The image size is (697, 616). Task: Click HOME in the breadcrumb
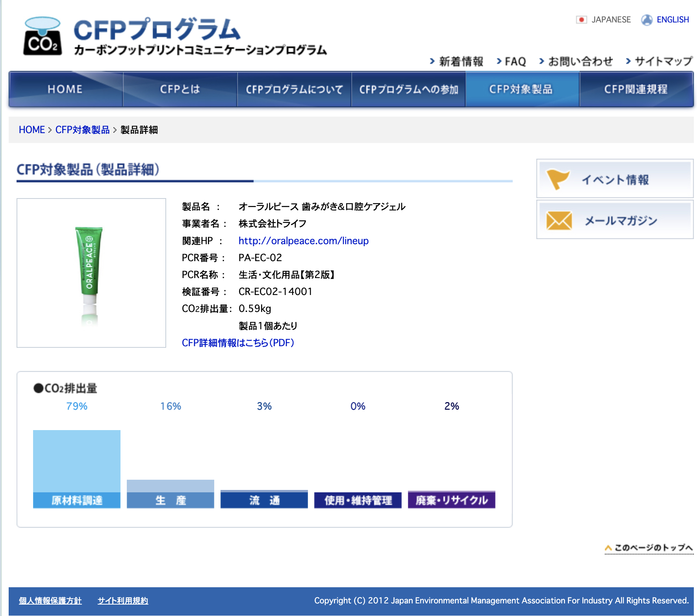pyautogui.click(x=32, y=130)
